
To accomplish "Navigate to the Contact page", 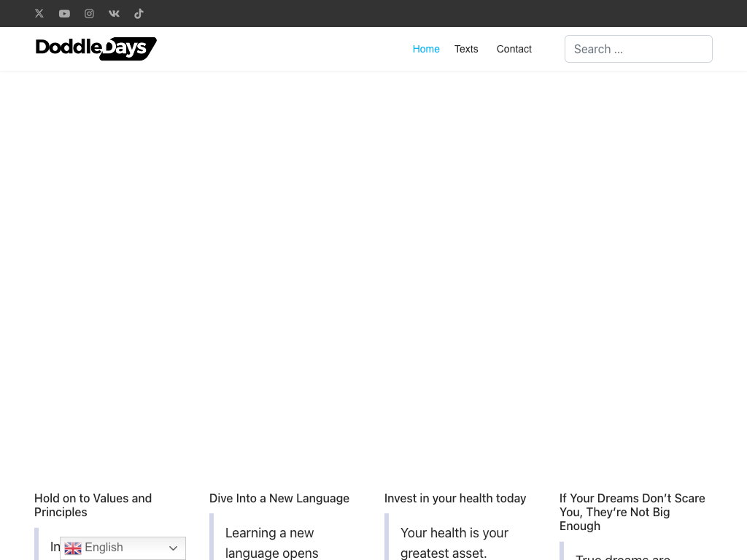I will tap(514, 49).
